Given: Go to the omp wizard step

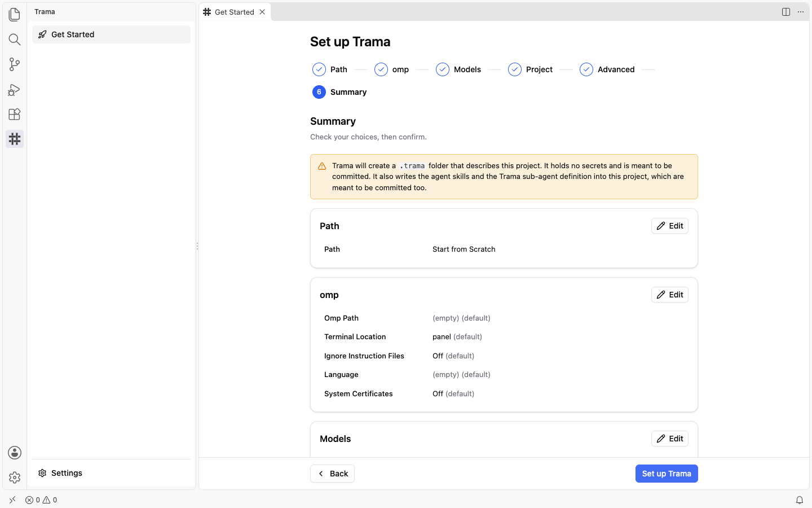Looking at the screenshot, I should click(392, 69).
